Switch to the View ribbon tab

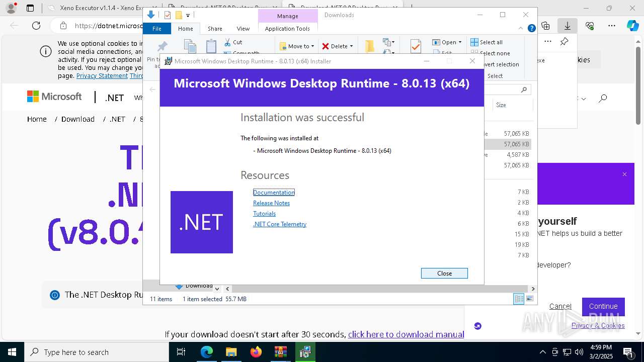(243, 29)
